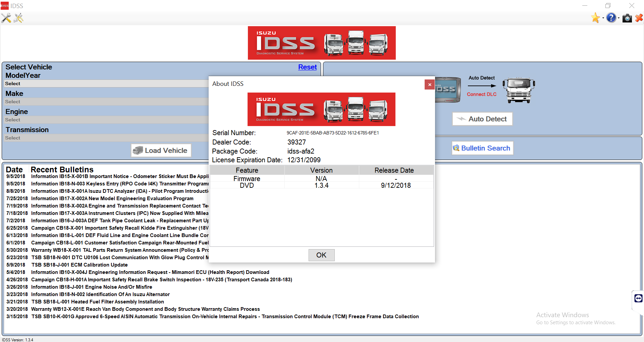The image size is (644, 342).
Task: Click the serial number value text
Action: click(333, 133)
